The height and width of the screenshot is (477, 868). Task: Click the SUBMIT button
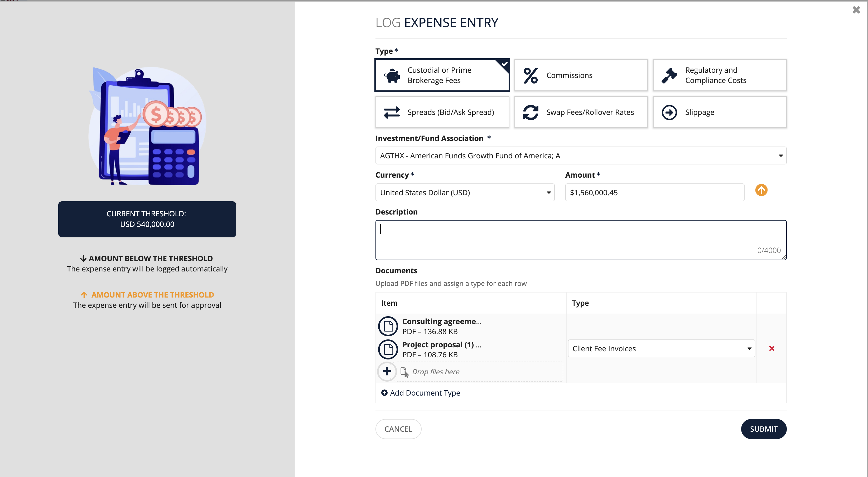coord(764,429)
